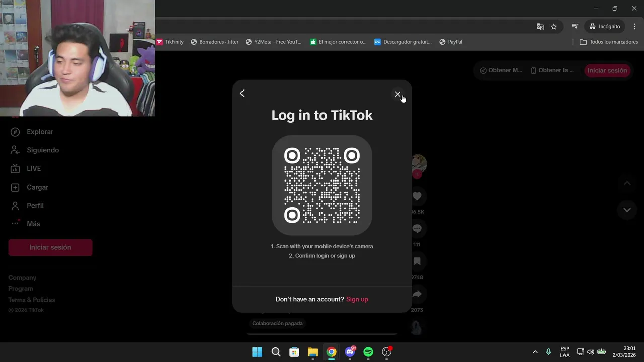Image resolution: width=644 pixels, height=362 pixels.
Task: Open the creator's profile avatar
Action: point(419,162)
